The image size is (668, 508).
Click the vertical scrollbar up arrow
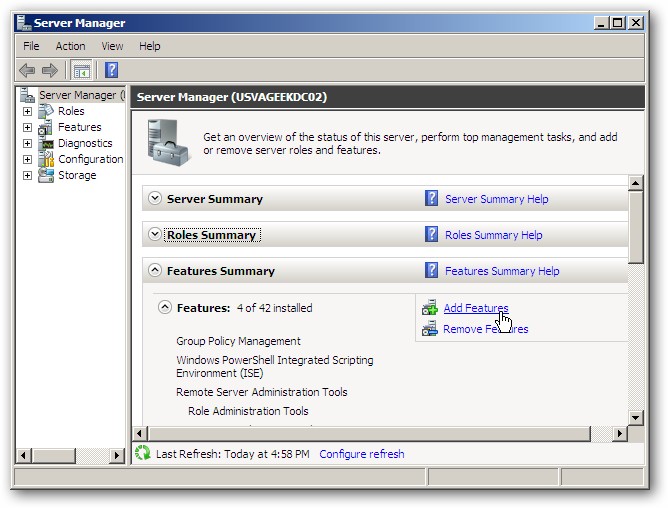point(636,183)
